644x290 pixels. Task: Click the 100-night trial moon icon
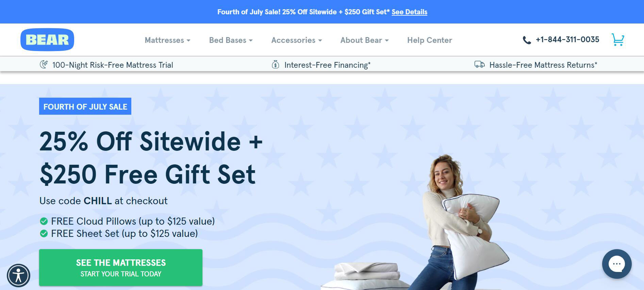pos(44,64)
